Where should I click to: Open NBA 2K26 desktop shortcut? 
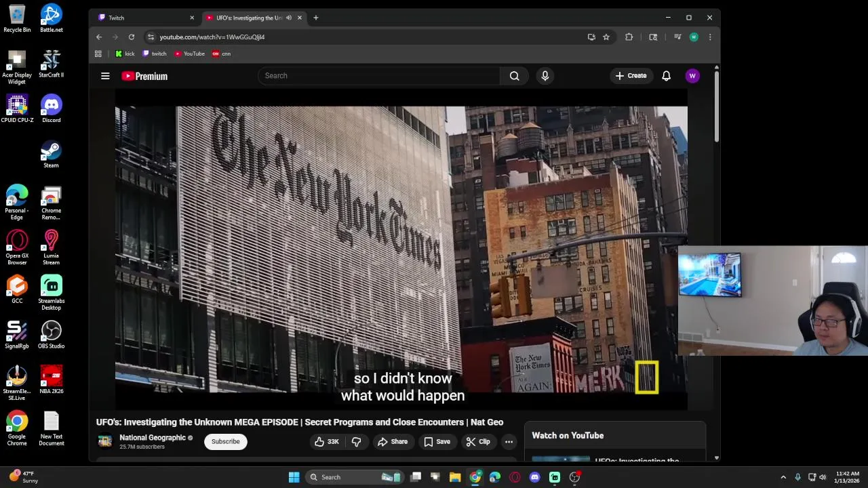52,380
